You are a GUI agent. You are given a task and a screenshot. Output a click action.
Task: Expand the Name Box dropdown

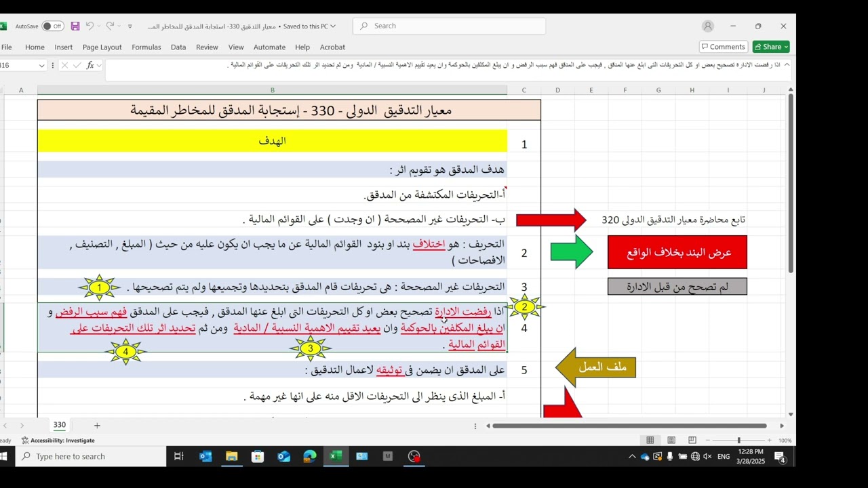coord(41,66)
